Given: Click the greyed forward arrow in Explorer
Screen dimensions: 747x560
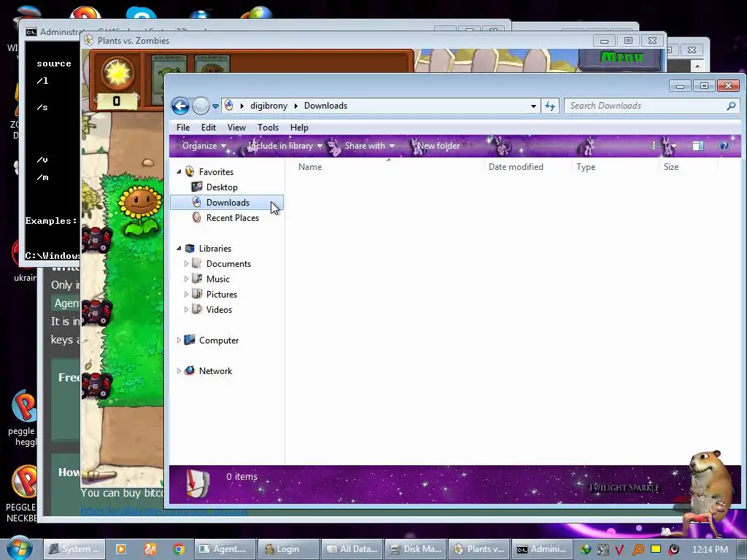Looking at the screenshot, I should click(x=201, y=106).
